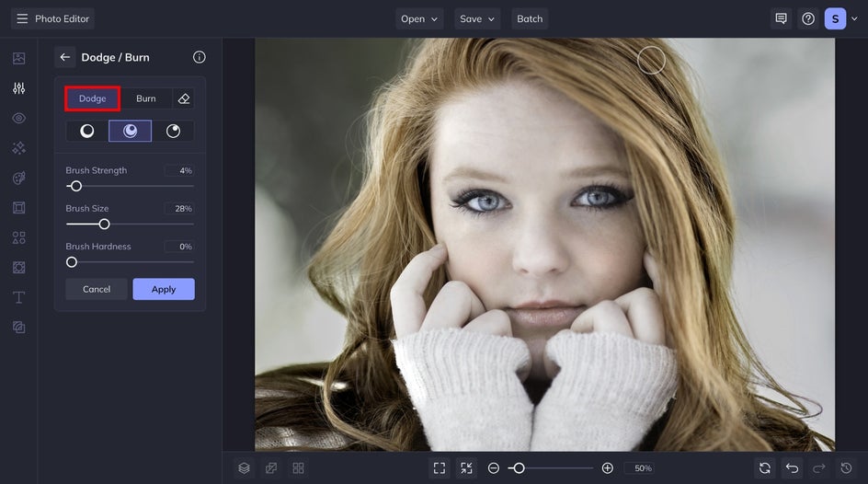Screen dimensions: 868x484
Task: Edit the Brush Size 28% value field
Action: [179, 209]
